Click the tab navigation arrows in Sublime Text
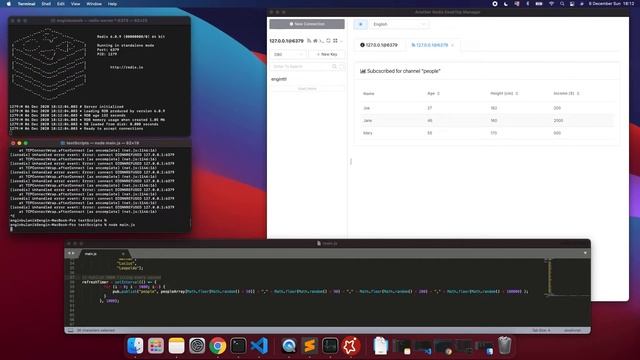The height and width of the screenshot is (360, 640). point(71,253)
